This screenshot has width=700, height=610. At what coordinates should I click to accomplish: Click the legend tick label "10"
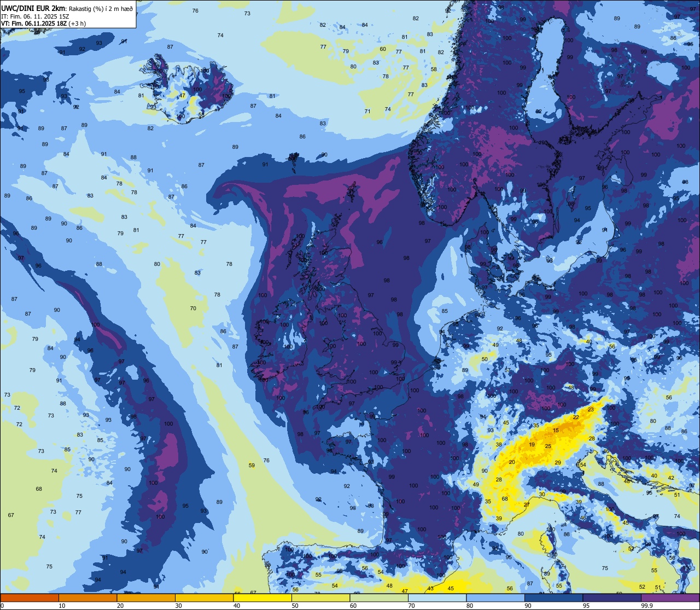click(x=62, y=606)
